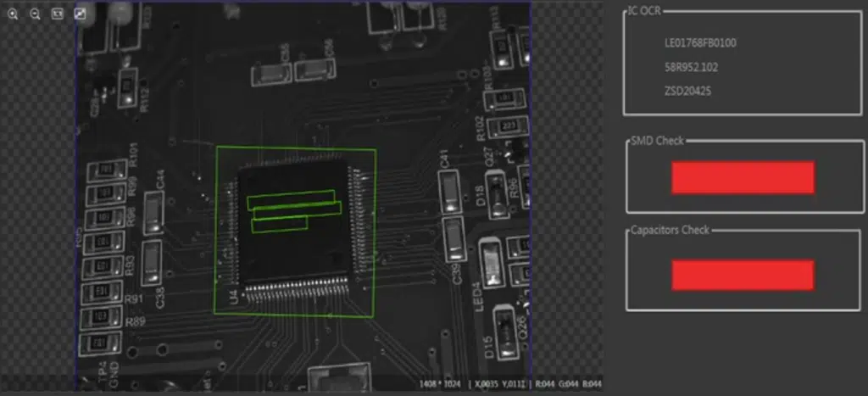Image resolution: width=868 pixels, height=396 pixels.
Task: Click the red SMD Check status indicator
Action: tap(743, 177)
